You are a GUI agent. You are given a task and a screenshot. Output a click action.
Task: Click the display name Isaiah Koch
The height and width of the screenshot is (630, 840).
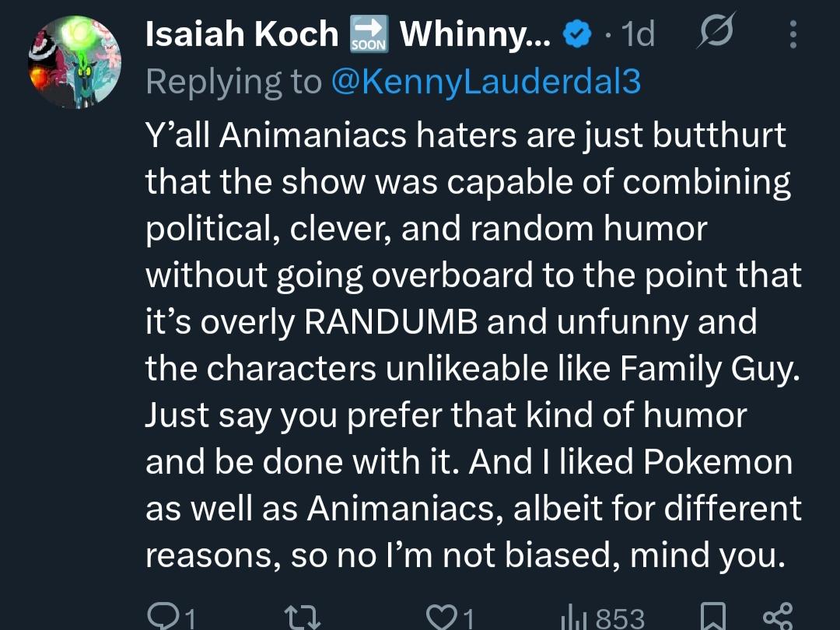point(242,35)
